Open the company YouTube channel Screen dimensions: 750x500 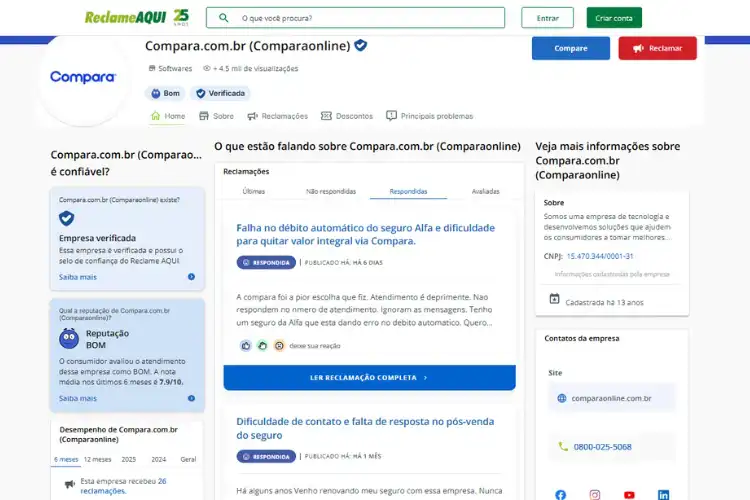tap(629, 495)
